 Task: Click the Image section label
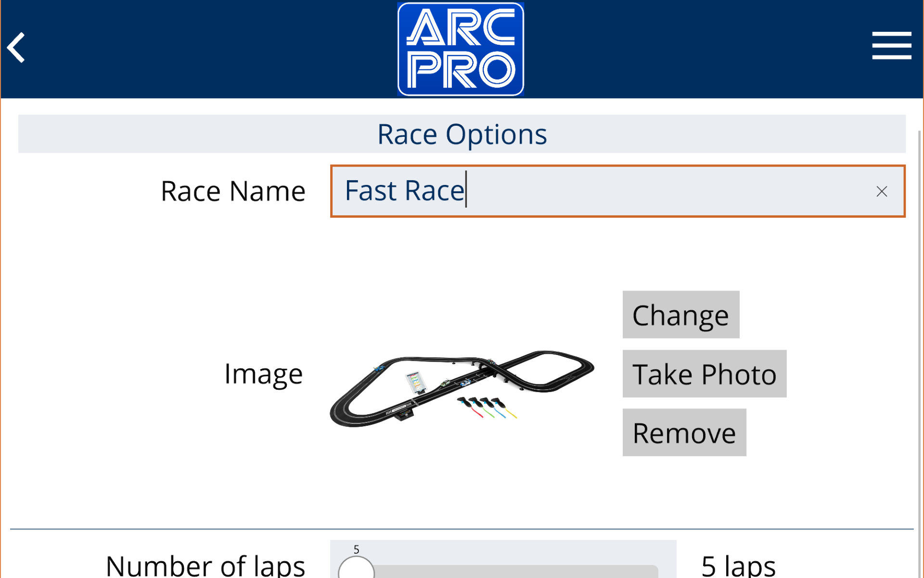tap(263, 373)
